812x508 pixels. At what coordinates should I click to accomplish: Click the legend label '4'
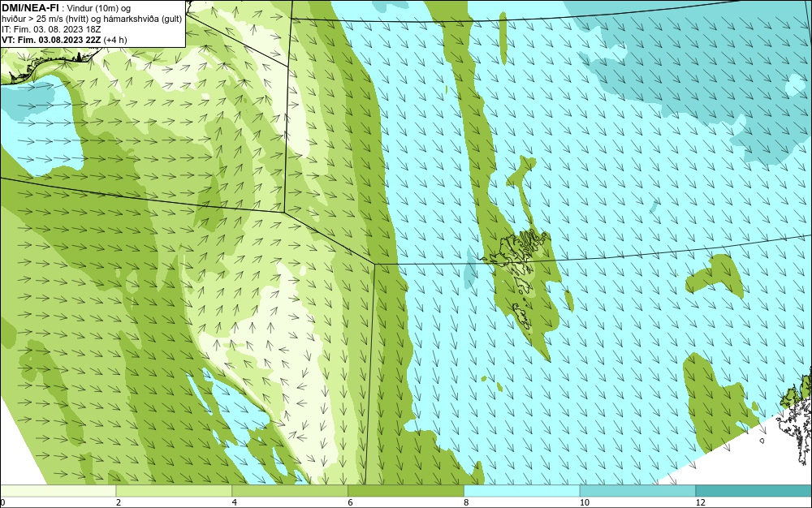tap(235, 502)
